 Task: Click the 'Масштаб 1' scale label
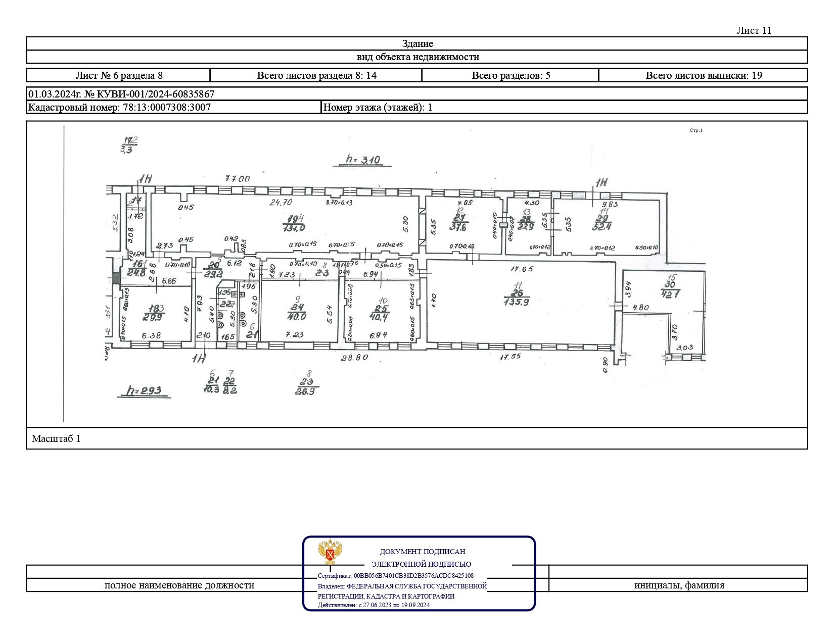tap(56, 438)
